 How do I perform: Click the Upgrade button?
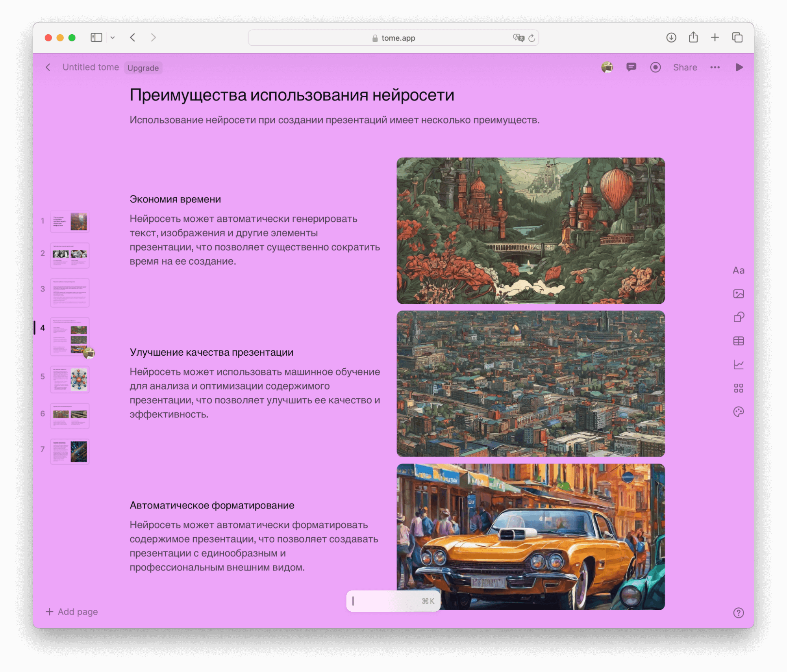tap(143, 68)
